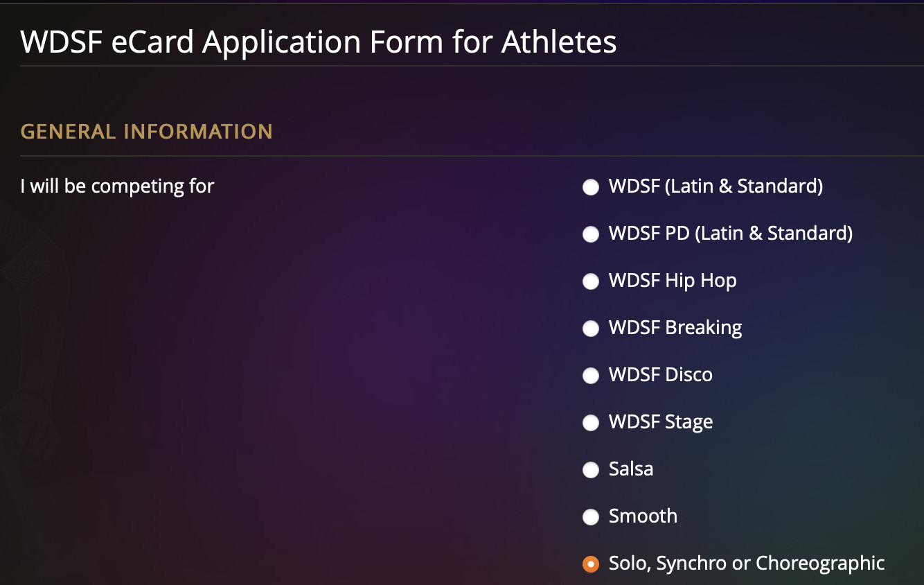
Task: Select the WDSF (Latin & Standard) radio button
Action: pyautogui.click(x=591, y=187)
